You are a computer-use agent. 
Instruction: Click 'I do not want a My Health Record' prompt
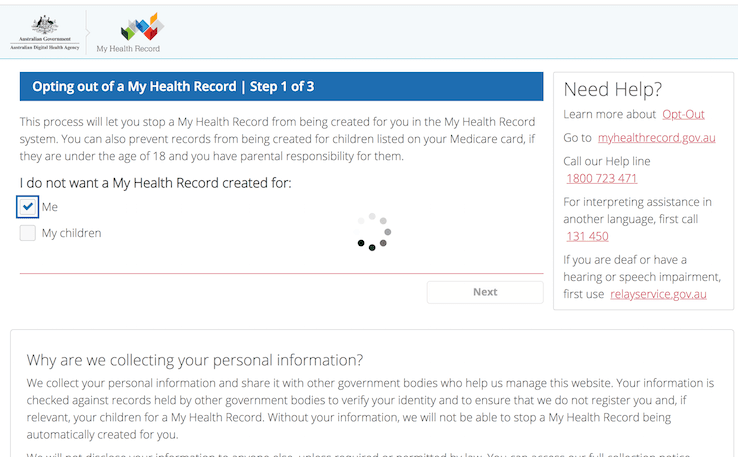[x=155, y=183]
